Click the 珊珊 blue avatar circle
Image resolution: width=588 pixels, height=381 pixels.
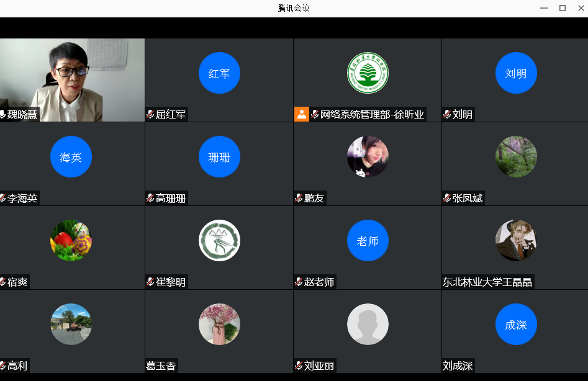pos(219,157)
